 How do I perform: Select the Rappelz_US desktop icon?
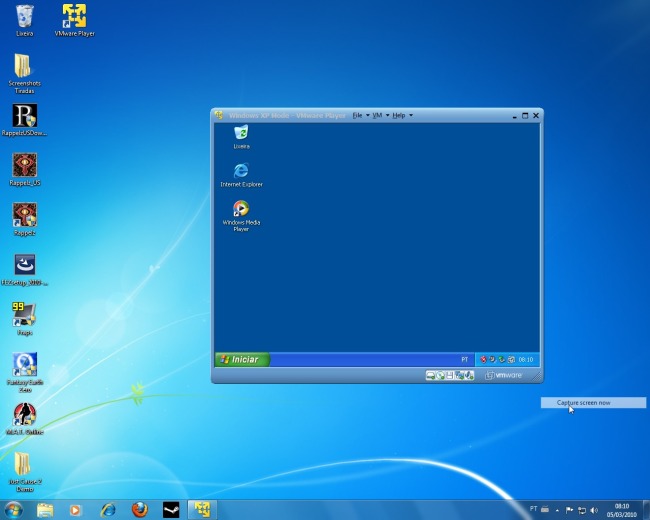pos(24,170)
